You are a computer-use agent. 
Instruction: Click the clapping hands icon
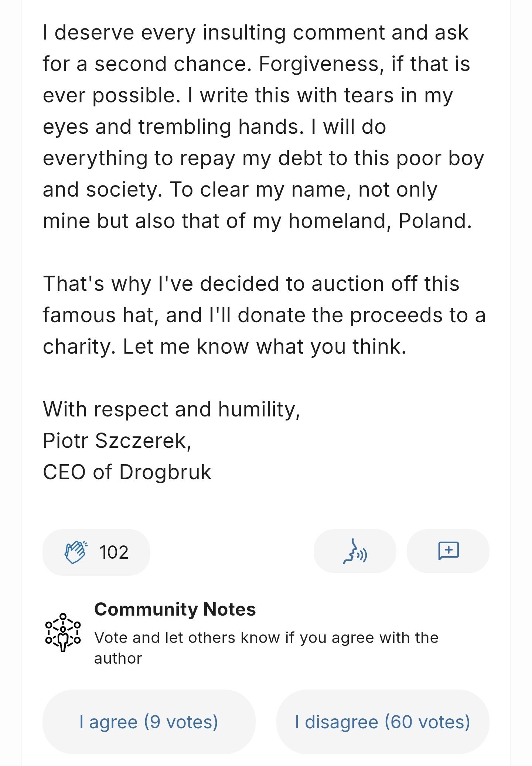(75, 552)
